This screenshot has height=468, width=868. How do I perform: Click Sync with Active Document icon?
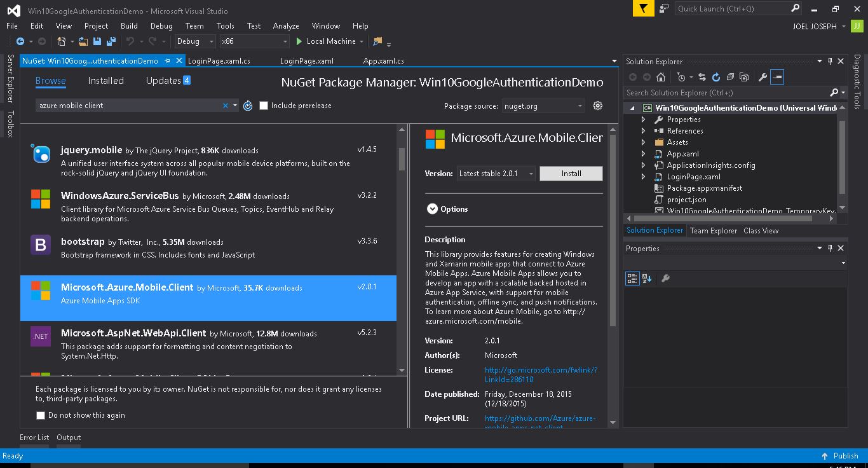click(x=702, y=77)
